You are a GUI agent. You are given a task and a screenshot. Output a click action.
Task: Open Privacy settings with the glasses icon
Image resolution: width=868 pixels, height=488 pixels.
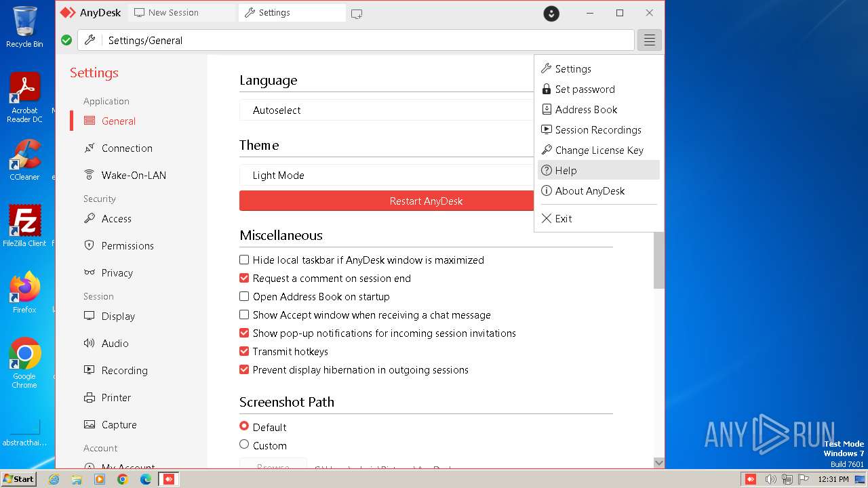(x=90, y=272)
